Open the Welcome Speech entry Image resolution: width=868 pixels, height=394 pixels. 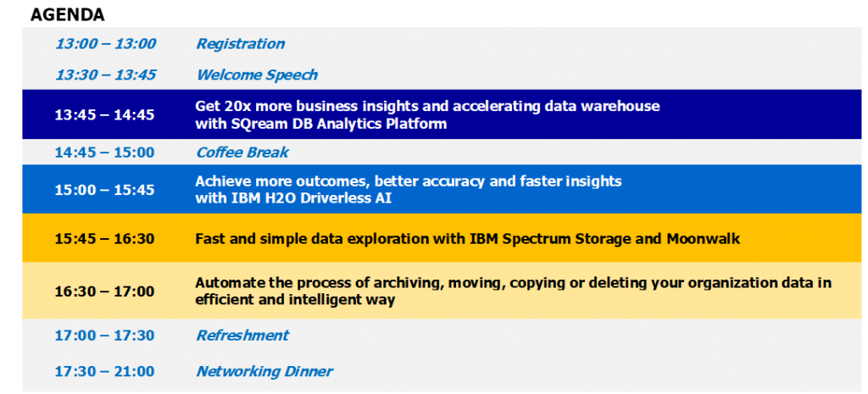point(257,75)
